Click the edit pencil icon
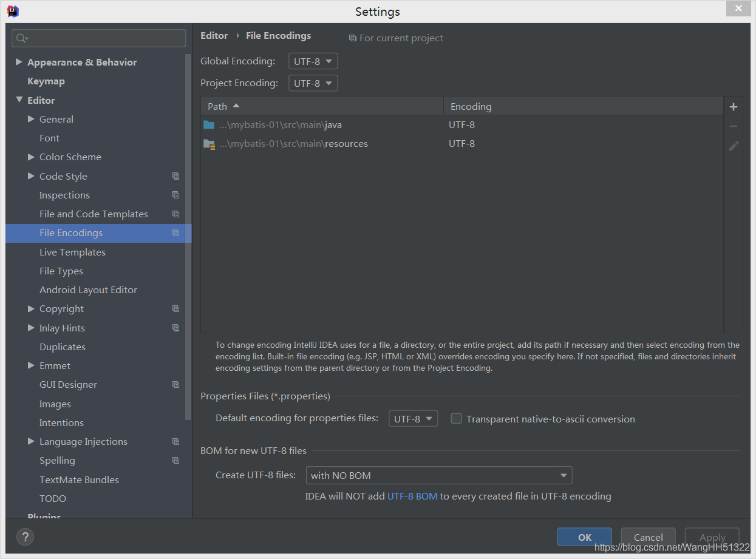The height and width of the screenshot is (559, 756). [734, 146]
